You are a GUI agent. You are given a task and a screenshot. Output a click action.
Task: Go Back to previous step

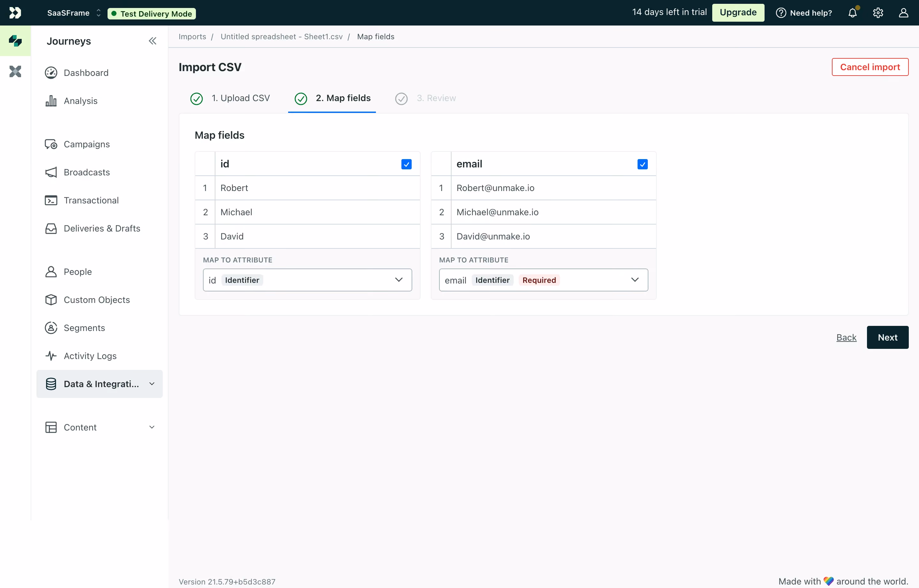tap(846, 338)
